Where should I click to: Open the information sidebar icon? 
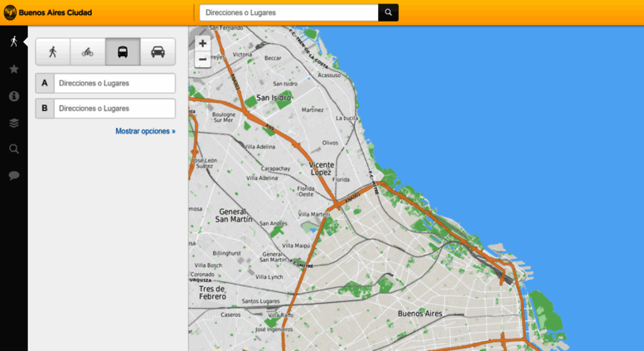(14, 96)
